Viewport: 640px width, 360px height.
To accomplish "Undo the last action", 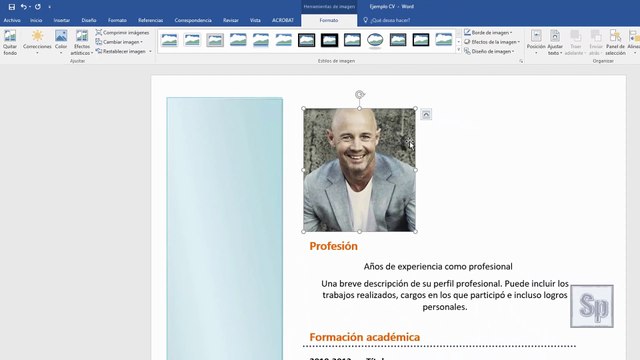I will pyautogui.click(x=23, y=7).
